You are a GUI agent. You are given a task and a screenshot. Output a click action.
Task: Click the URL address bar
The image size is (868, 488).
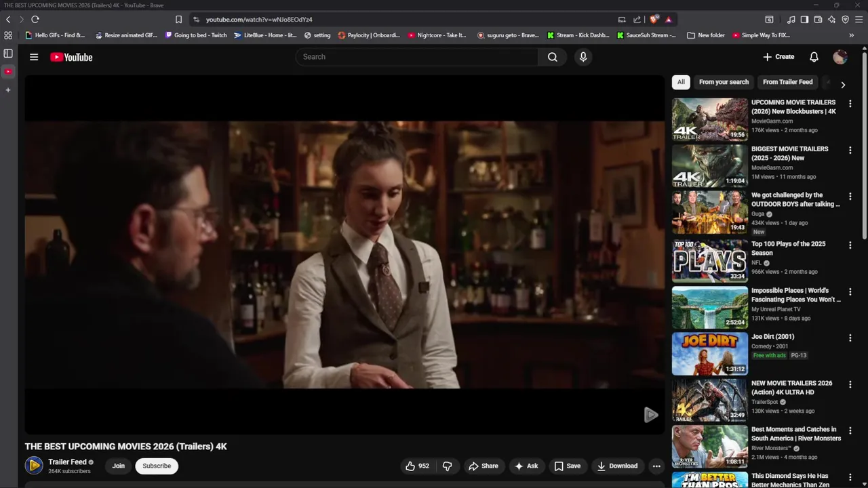coord(407,20)
